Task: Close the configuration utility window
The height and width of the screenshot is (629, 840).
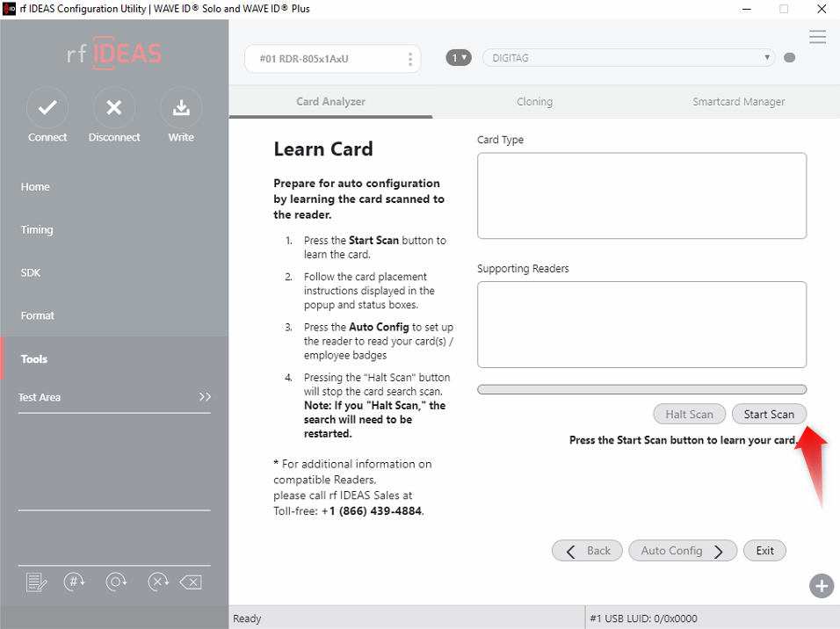Action: (822, 9)
